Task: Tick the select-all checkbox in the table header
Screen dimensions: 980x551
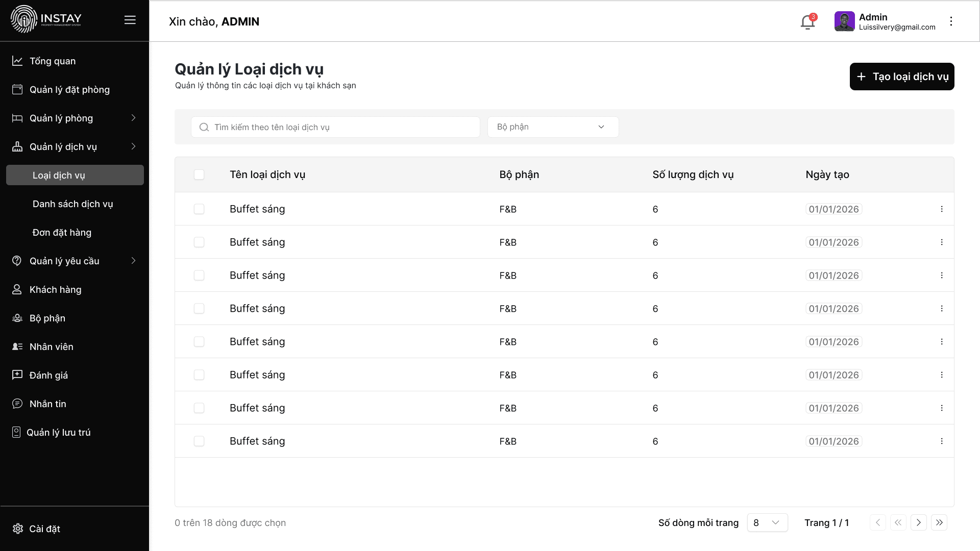Action: tap(199, 174)
